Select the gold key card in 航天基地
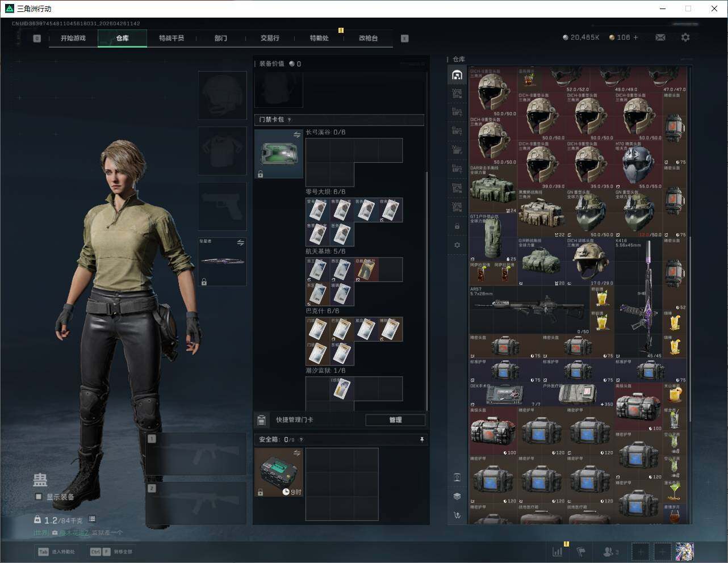 tap(366, 270)
